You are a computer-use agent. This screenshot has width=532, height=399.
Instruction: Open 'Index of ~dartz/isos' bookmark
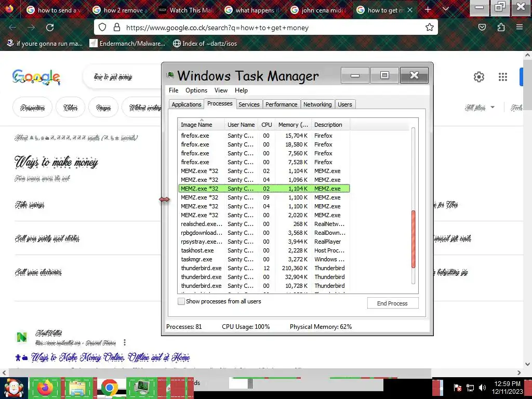(x=205, y=44)
